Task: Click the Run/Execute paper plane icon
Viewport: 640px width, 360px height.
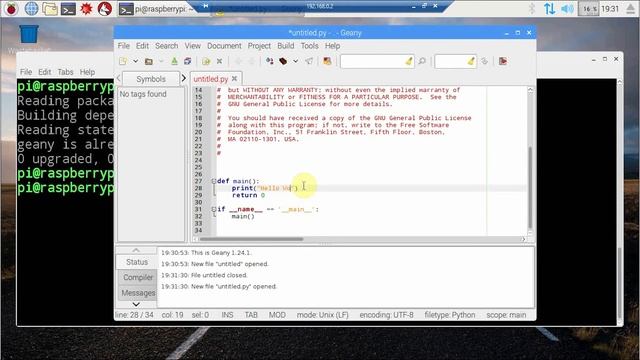Action: [309, 61]
